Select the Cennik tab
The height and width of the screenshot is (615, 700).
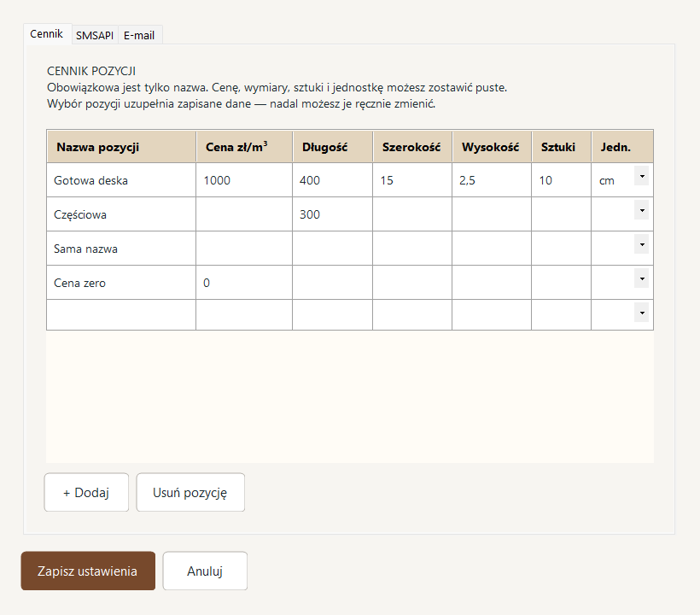47,34
